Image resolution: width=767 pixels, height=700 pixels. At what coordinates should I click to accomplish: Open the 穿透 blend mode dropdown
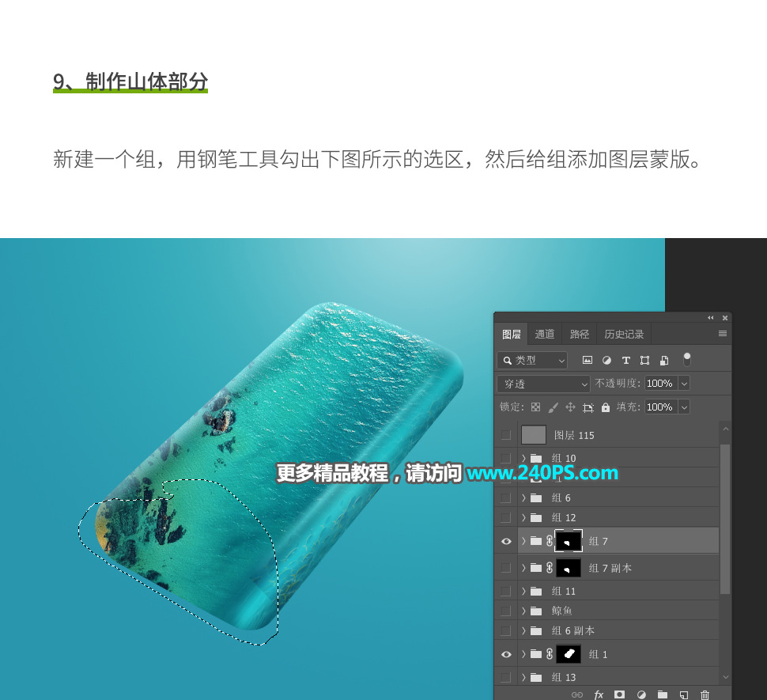(x=544, y=384)
